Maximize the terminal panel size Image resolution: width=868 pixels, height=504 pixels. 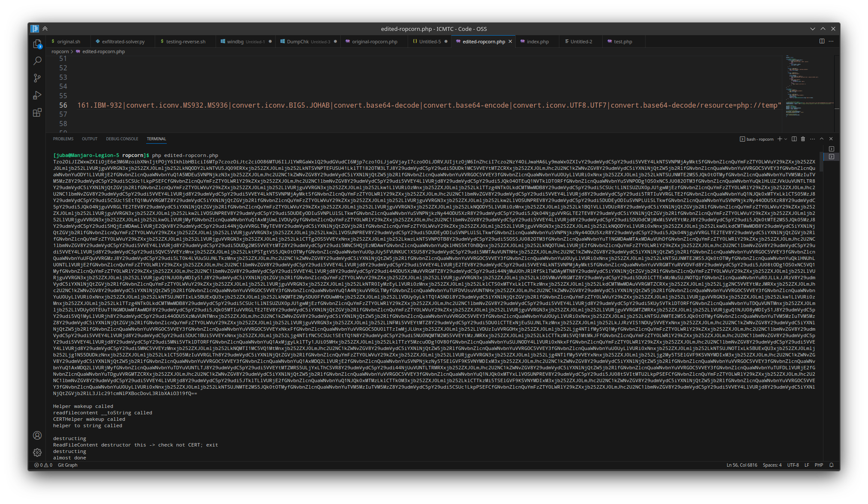point(822,139)
